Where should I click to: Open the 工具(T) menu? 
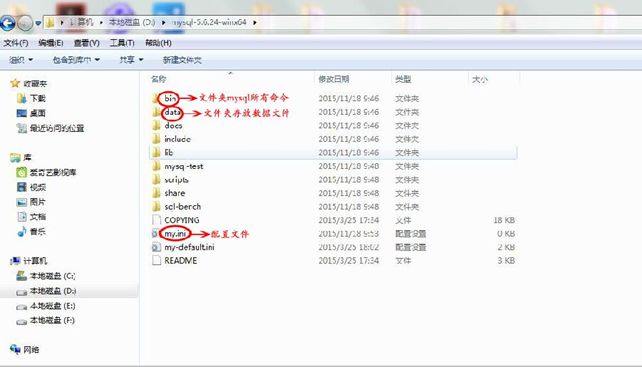122,43
